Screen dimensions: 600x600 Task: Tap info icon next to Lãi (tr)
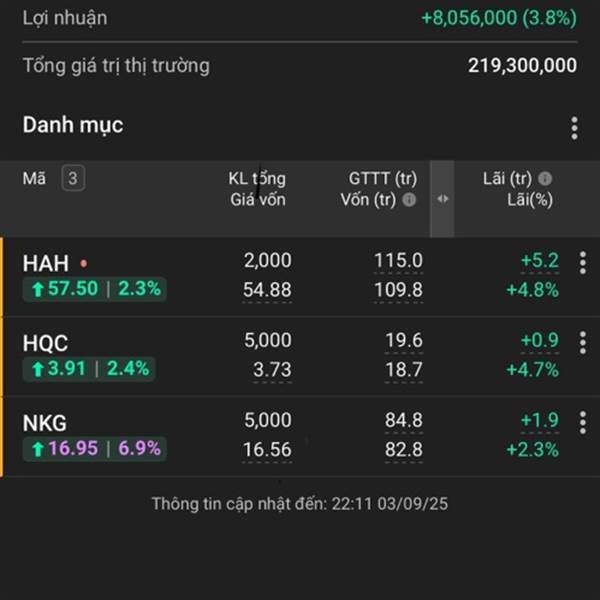(x=545, y=178)
